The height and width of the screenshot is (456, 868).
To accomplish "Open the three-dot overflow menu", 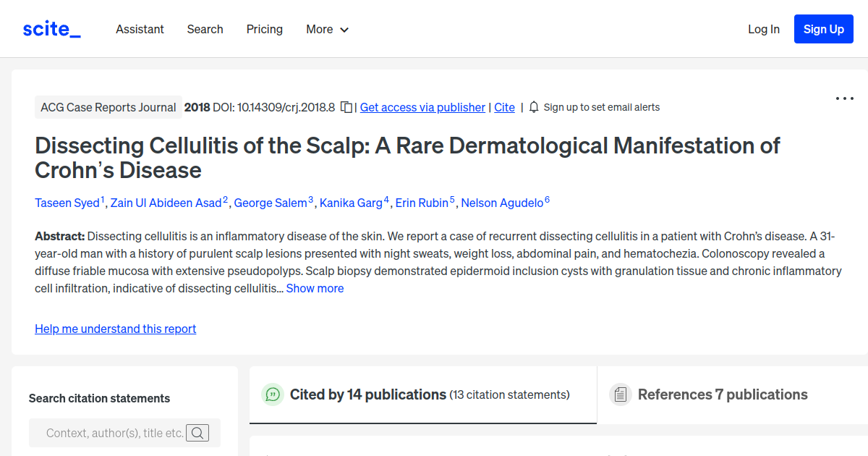I will point(844,98).
